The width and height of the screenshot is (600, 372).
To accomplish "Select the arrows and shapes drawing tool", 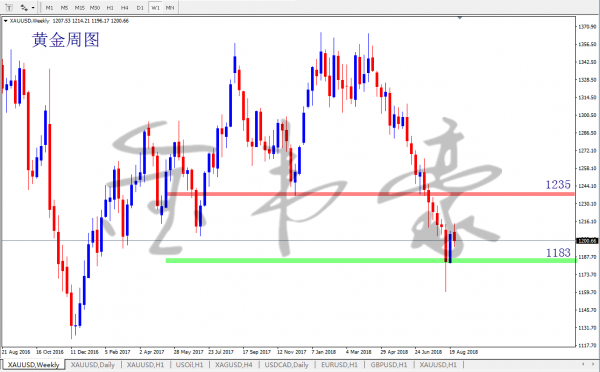I will tap(24, 7).
